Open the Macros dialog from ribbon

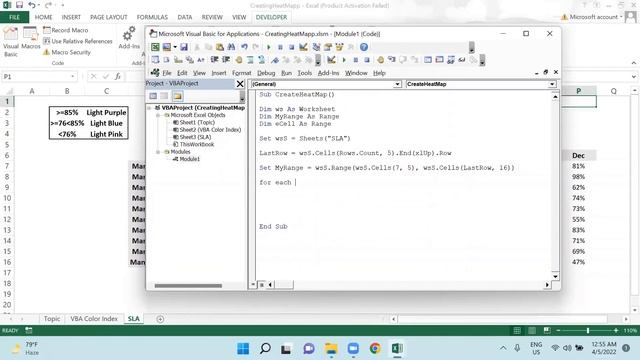pos(31,39)
